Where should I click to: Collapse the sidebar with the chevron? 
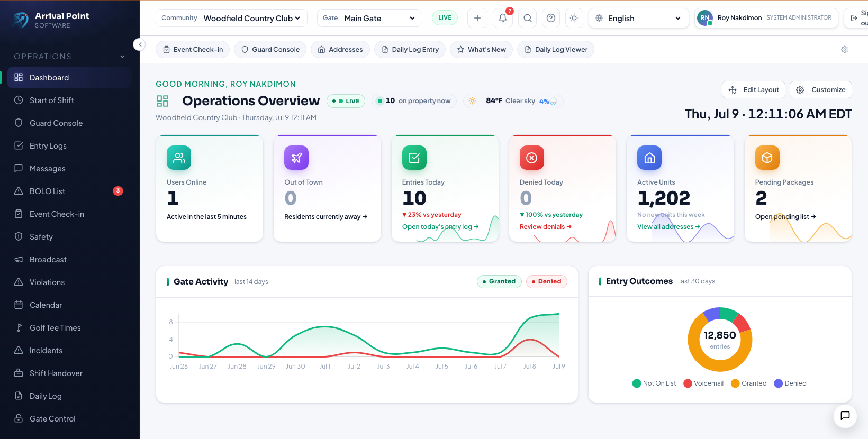point(139,44)
